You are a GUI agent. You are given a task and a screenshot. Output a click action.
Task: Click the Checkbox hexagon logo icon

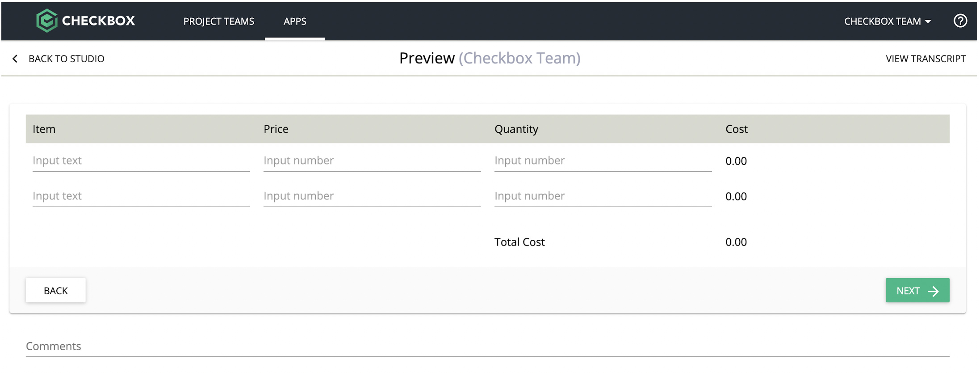47,21
